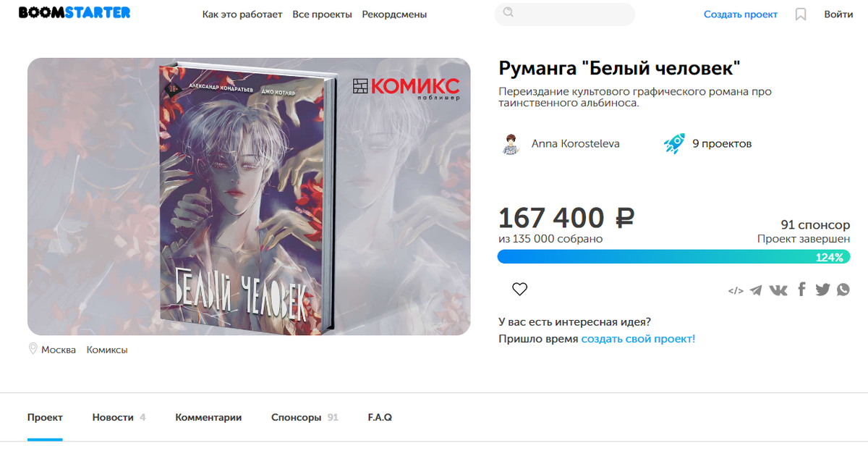Open the embed code icon
Image resolution: width=868 pixels, height=451 pixels.
coord(736,291)
